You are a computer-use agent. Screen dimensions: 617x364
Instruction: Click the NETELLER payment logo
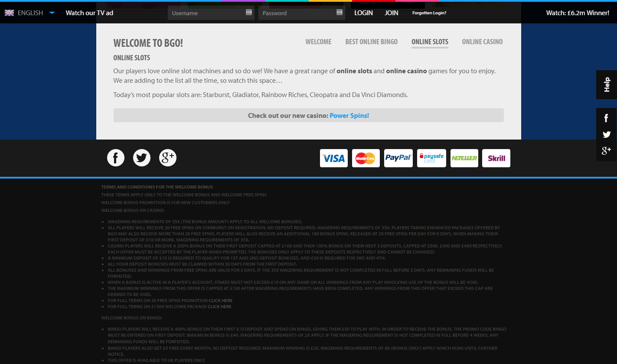pyautogui.click(x=464, y=158)
